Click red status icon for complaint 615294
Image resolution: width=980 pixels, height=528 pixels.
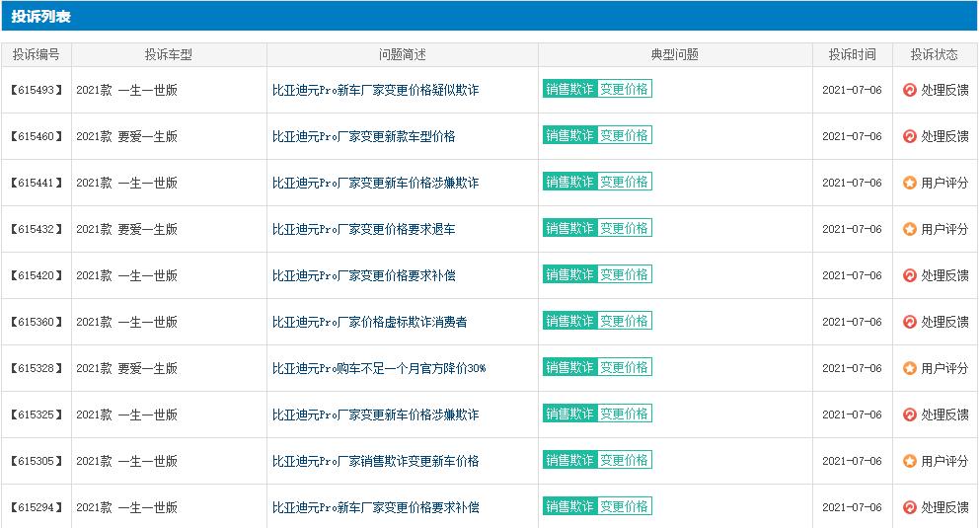coord(909,507)
